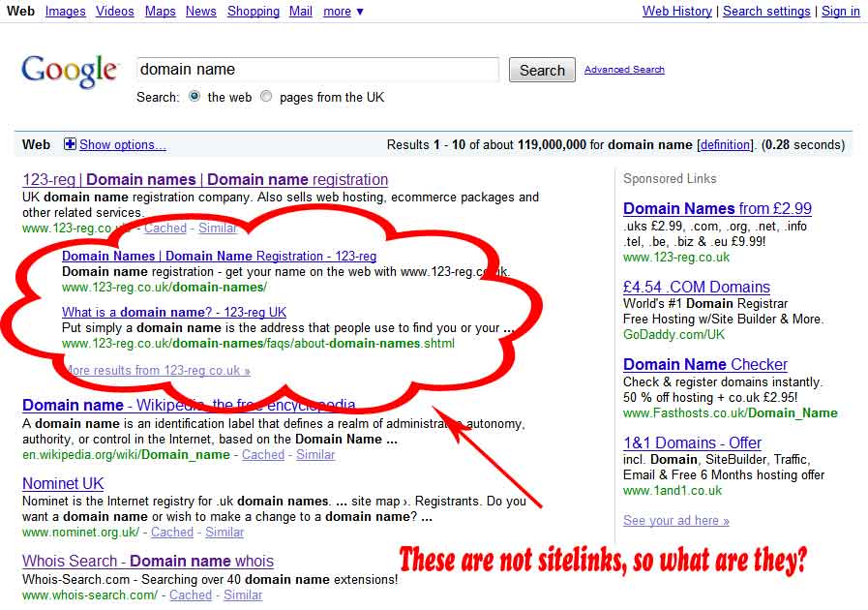The width and height of the screenshot is (868, 610).
Task: Open Similar link for 123-reg.co.uk result
Action: tap(218, 228)
